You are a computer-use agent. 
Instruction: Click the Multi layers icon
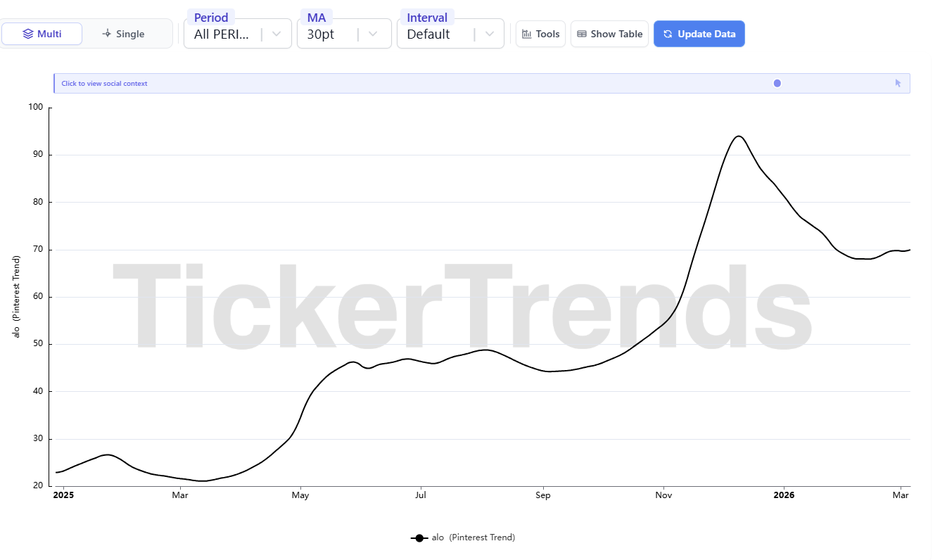point(28,34)
